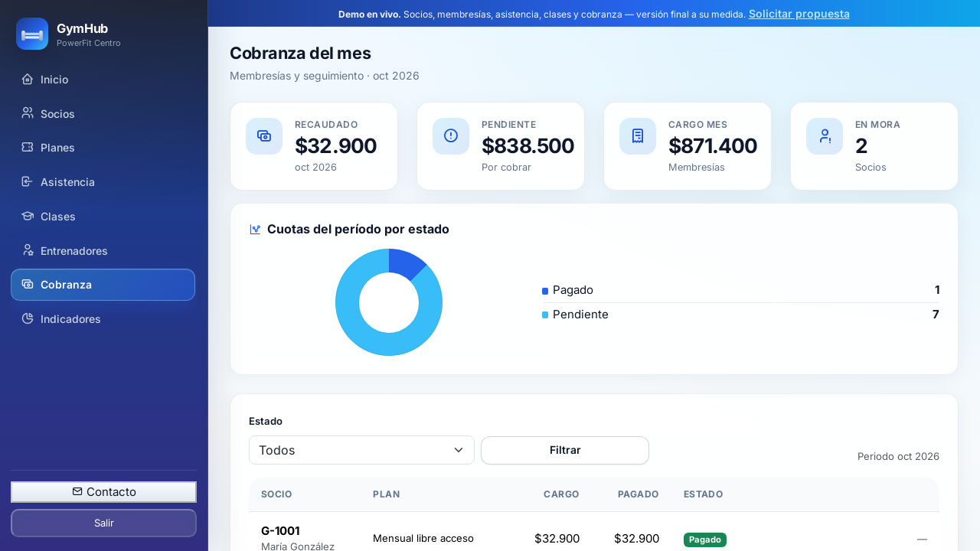Click the ESTADO column header
The width and height of the screenshot is (980, 551).
tap(703, 494)
